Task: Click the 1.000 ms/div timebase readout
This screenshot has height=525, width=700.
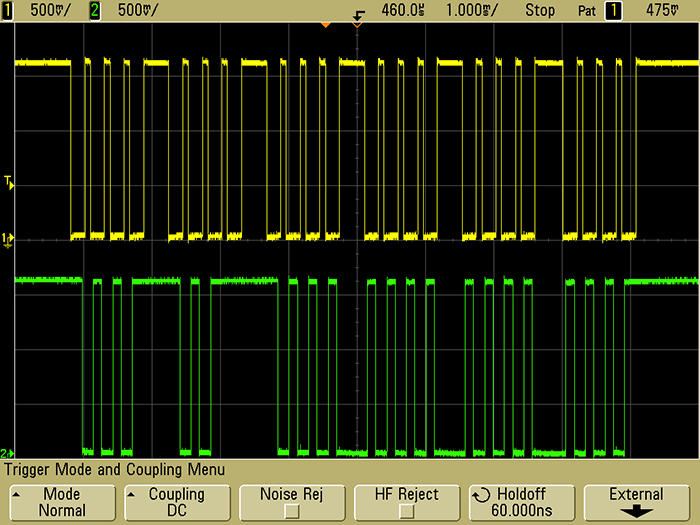Action: click(476, 9)
